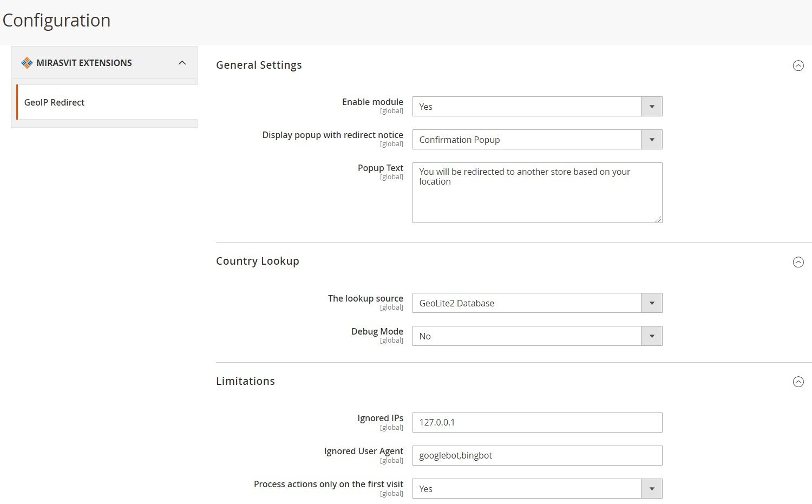The height and width of the screenshot is (504, 812).
Task: Click the Limitations heading
Action: 245,381
